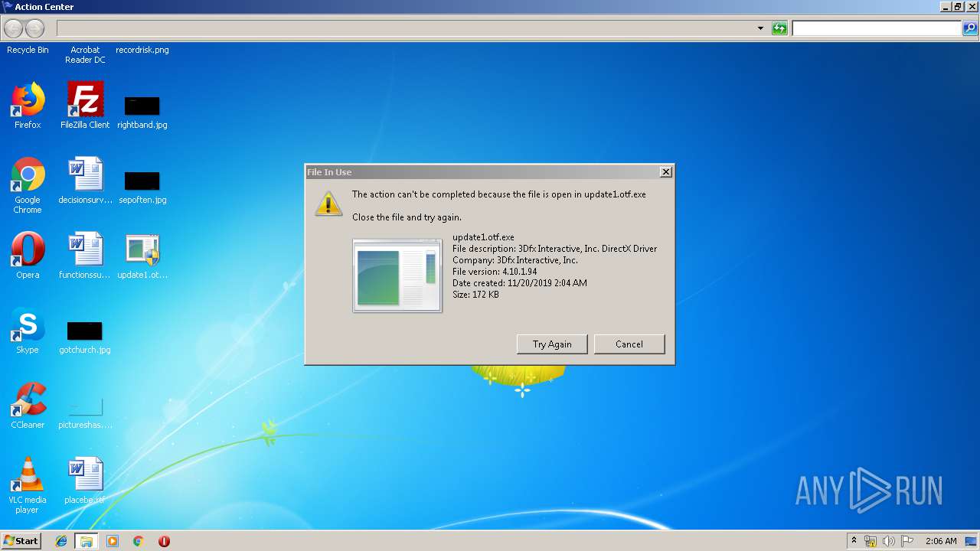This screenshot has height=551, width=980.
Task: Open Windows Explorer taskbar icon
Action: (x=87, y=541)
